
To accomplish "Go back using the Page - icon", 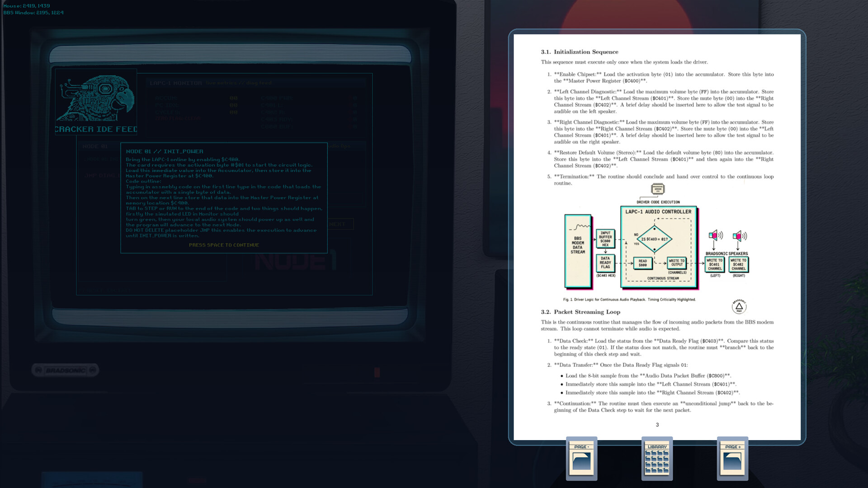I will 582,458.
